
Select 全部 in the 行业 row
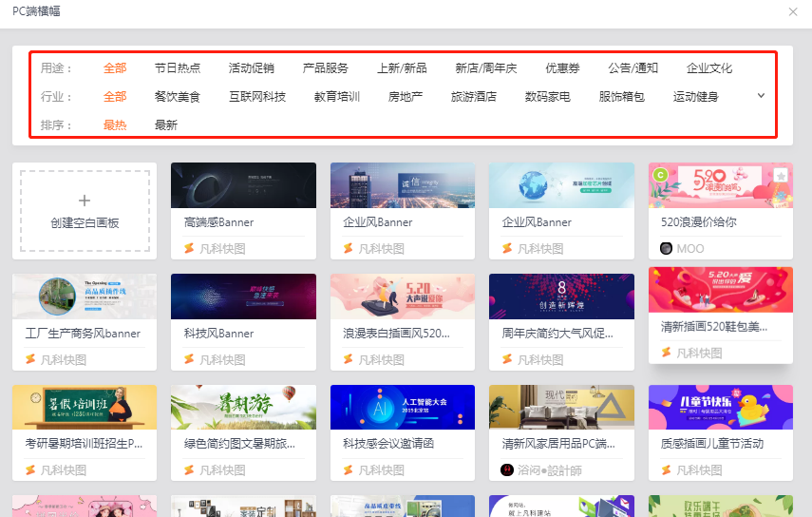coord(115,97)
